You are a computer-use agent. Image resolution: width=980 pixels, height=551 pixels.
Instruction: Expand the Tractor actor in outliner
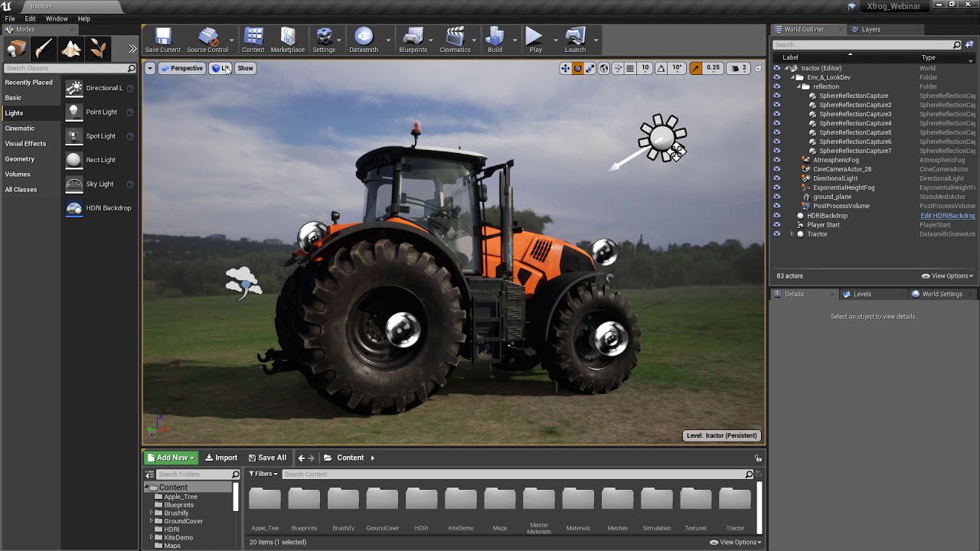[792, 234]
